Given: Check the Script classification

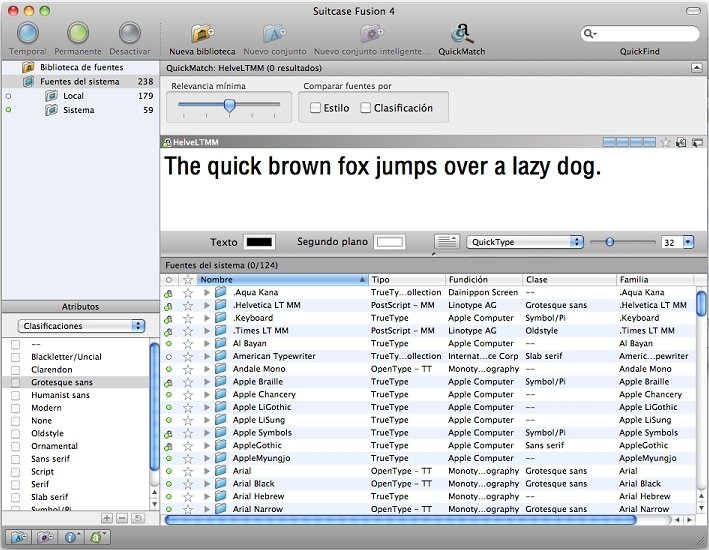Looking at the screenshot, I should (x=16, y=471).
